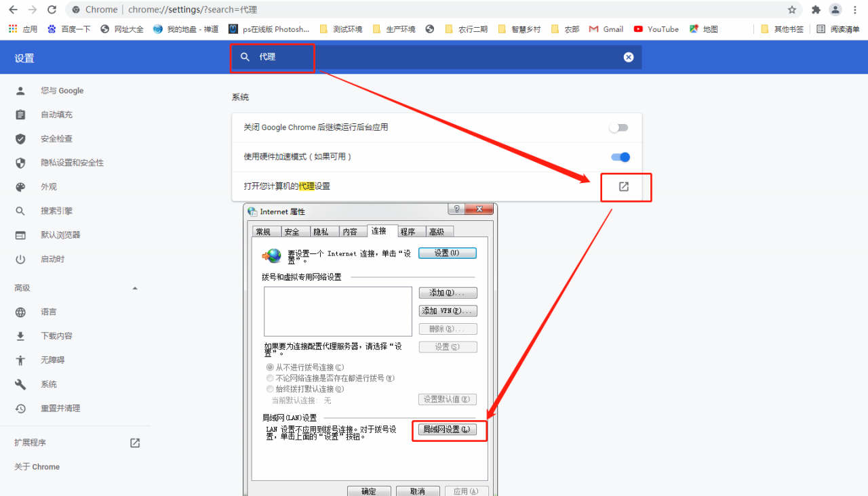
Task: Click the help question mark in Internet 属性
Action: (x=457, y=209)
